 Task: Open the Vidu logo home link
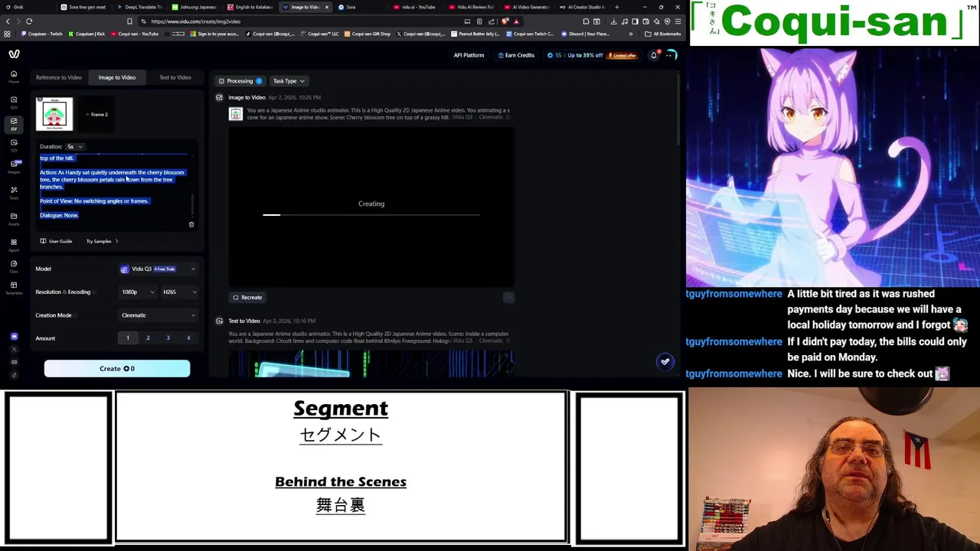tap(14, 54)
